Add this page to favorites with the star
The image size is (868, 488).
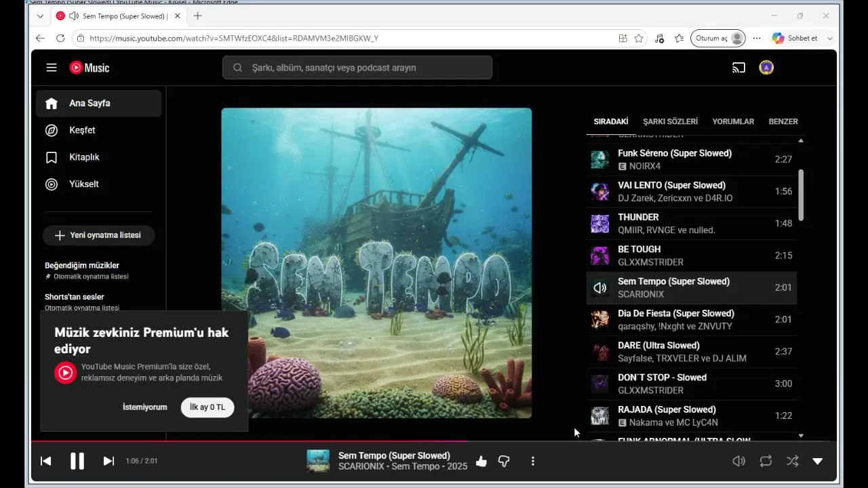pyautogui.click(x=639, y=39)
